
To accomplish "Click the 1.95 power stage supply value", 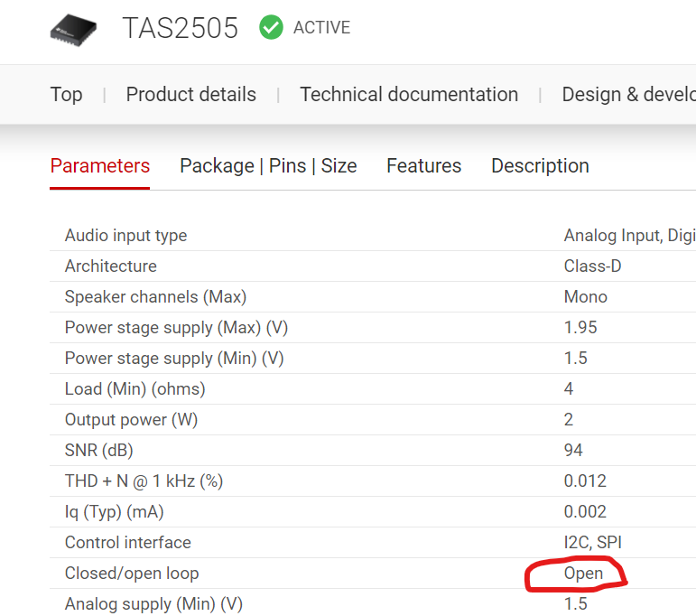I will coord(580,327).
